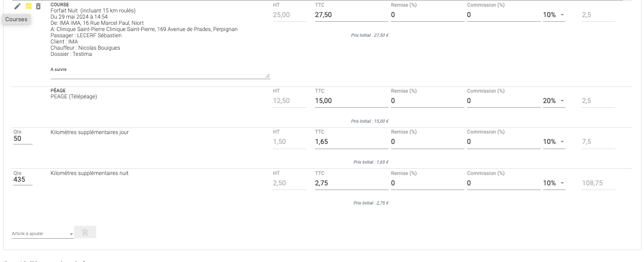Open the Article à ajouter dropdown
Viewport: 644px width, 262px height.
click(x=43, y=234)
